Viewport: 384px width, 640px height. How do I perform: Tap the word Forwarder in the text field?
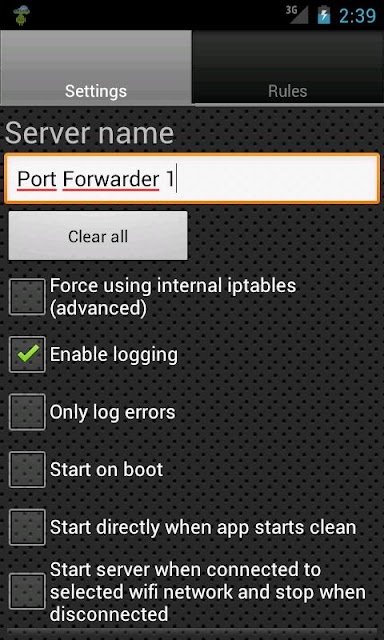(x=111, y=179)
